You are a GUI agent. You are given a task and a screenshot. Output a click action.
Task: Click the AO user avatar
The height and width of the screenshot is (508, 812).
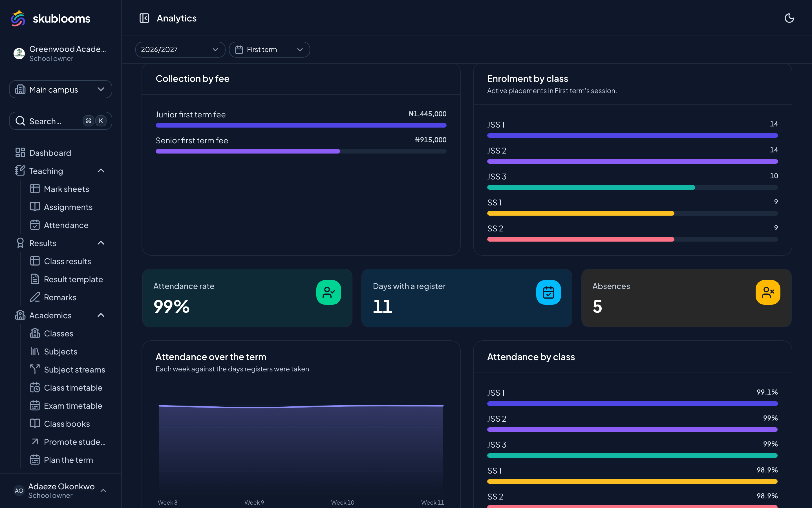tap(19, 491)
